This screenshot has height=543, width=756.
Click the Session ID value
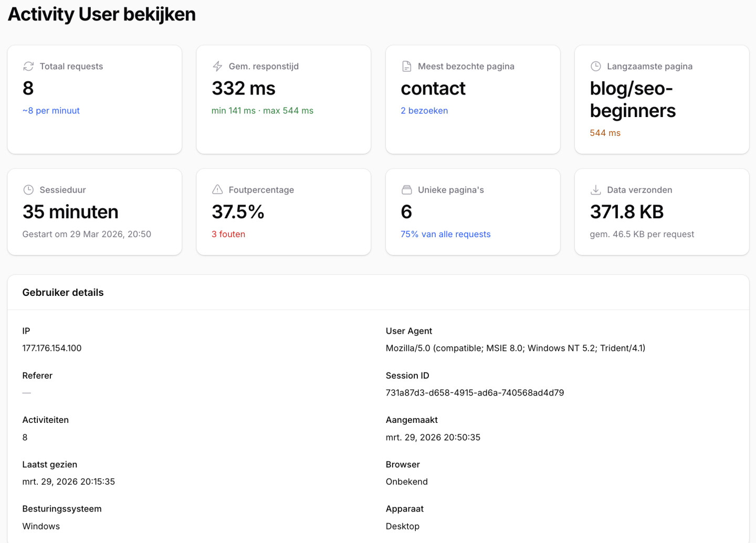click(x=475, y=393)
